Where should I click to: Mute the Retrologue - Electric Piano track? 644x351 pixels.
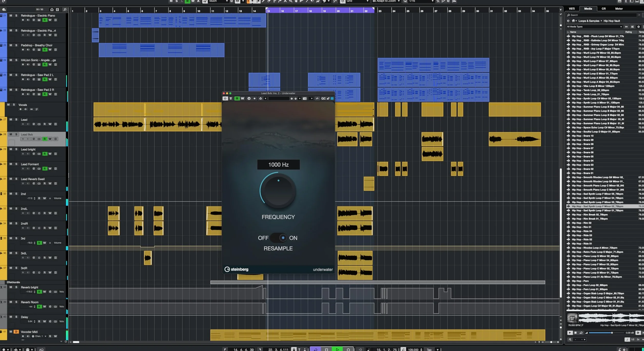pyautogui.click(x=11, y=16)
